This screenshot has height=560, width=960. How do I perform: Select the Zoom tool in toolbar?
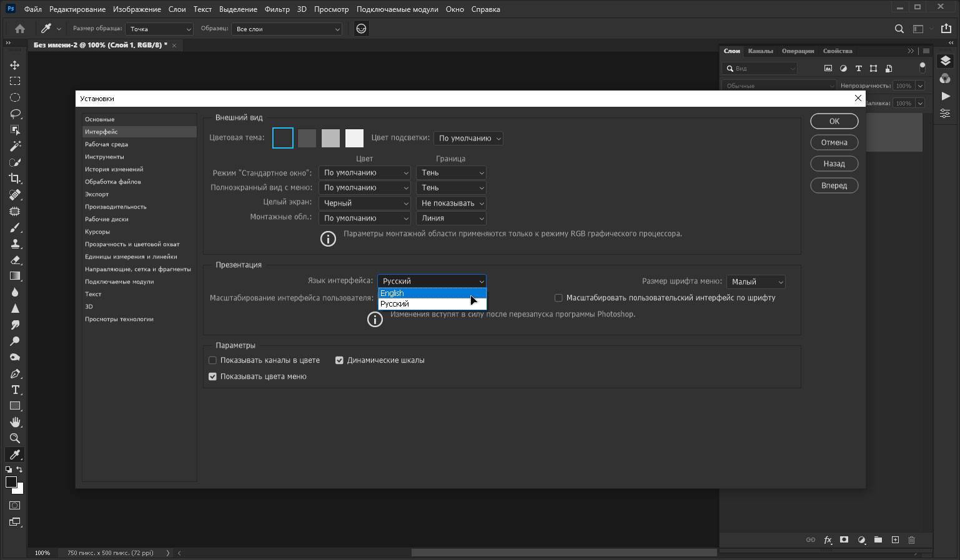(15, 438)
